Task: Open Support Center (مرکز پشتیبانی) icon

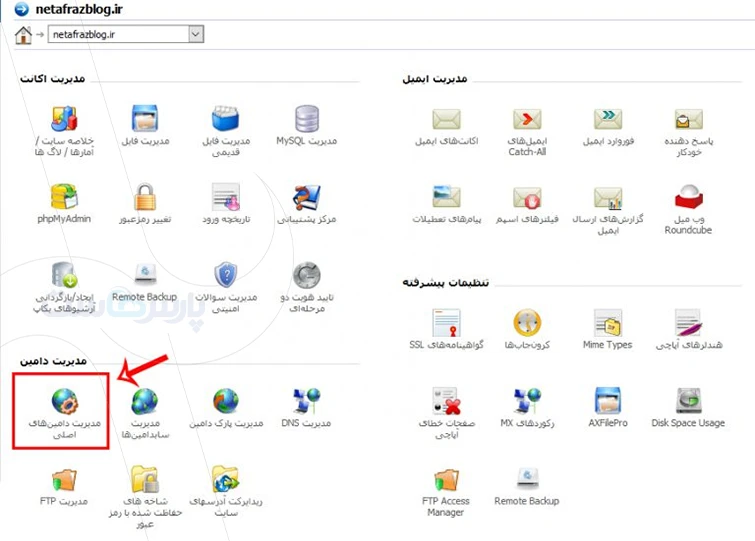Action: pyautogui.click(x=307, y=197)
